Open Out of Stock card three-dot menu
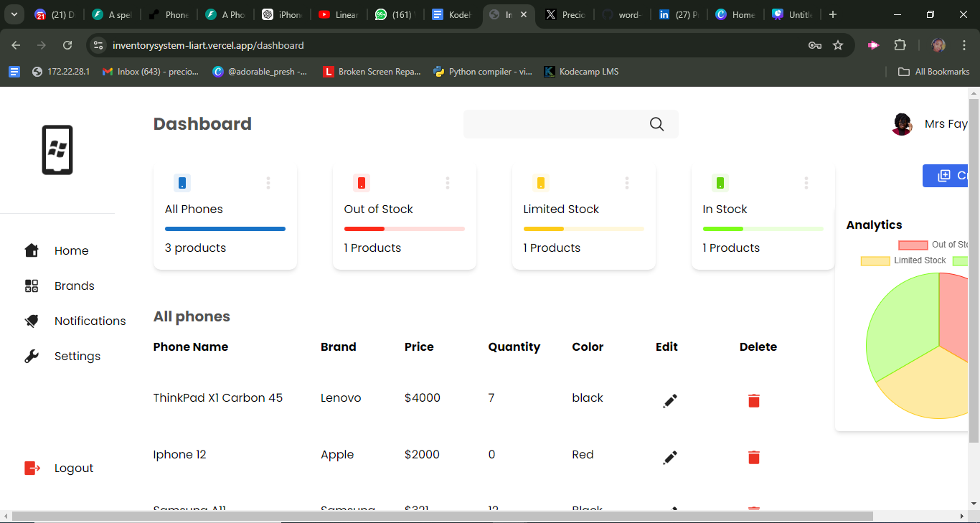 tap(448, 183)
